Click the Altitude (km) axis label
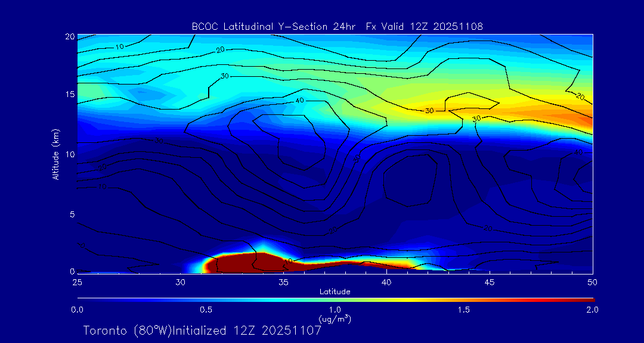Image resolution: width=644 pixels, height=343 pixels. pos(55,154)
